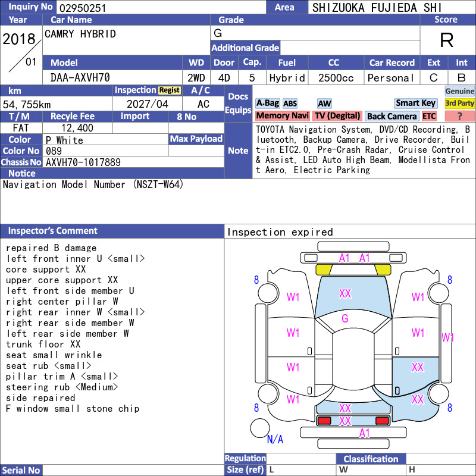Screen dimensions: 476x476
Task: Click the red question mark badge
Action: (459, 116)
